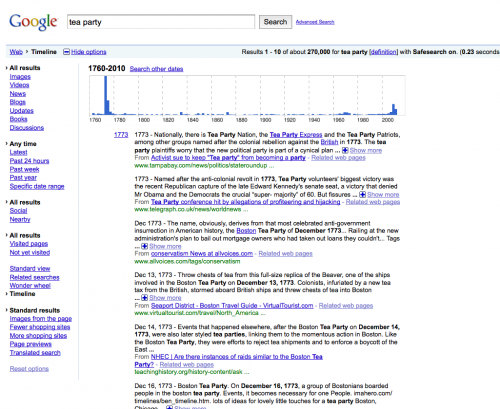Switch to Wonder wheel view

(30, 285)
